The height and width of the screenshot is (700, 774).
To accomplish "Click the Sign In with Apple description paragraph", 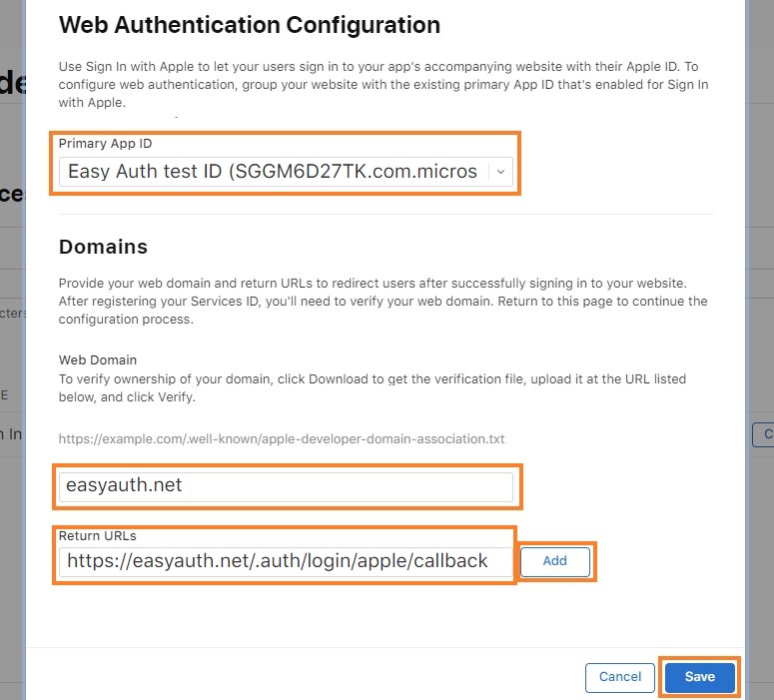I will (384, 85).
